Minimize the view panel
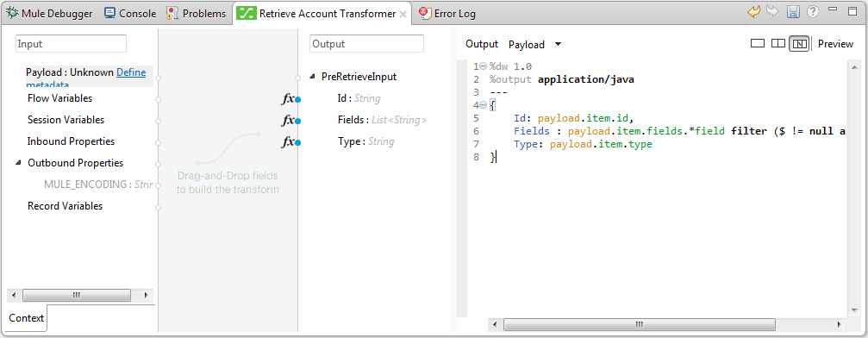Image resolution: width=868 pixels, height=338 pixels. point(833,9)
